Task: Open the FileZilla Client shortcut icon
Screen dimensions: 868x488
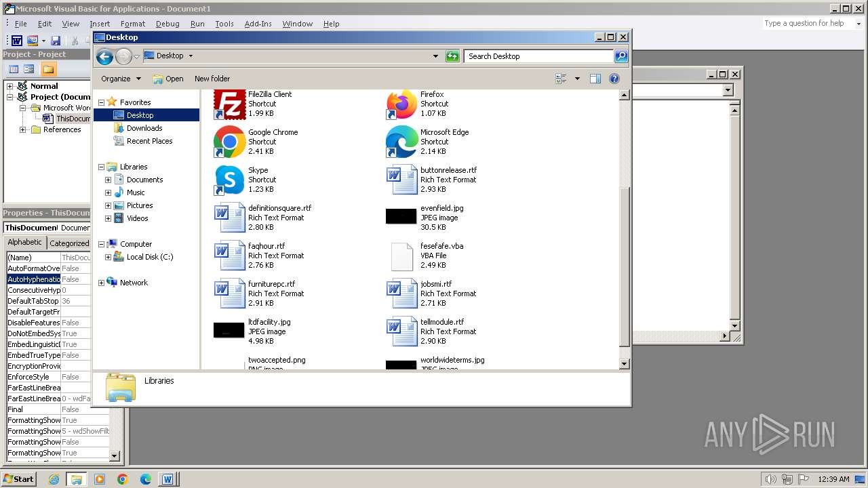Action: coord(229,104)
